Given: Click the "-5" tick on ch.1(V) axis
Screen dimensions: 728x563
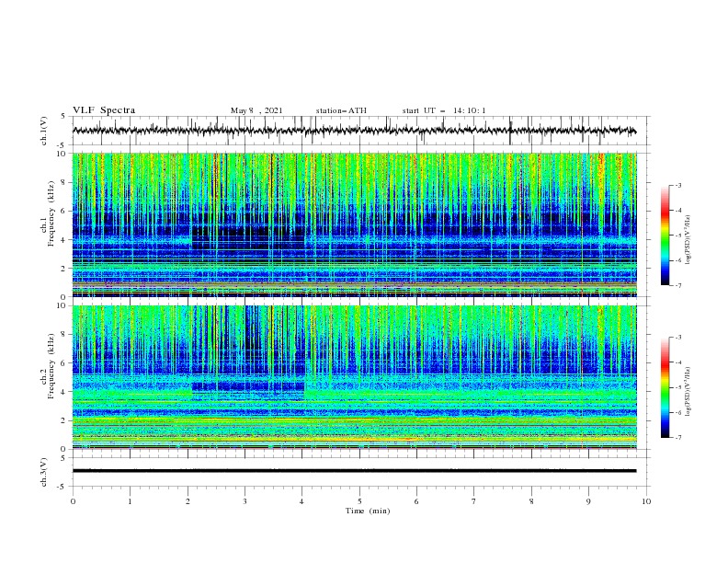Looking at the screenshot, I should [63, 145].
